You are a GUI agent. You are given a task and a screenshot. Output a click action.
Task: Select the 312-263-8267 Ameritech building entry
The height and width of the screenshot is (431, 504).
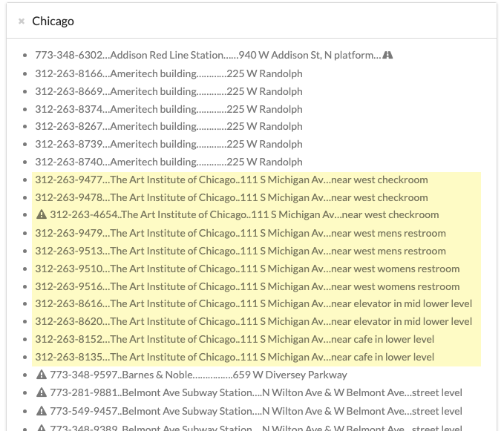tap(168, 126)
